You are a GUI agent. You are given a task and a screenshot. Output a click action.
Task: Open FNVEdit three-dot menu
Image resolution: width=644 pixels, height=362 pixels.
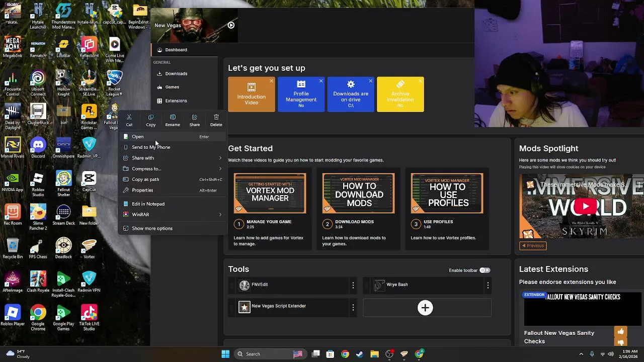point(353,286)
